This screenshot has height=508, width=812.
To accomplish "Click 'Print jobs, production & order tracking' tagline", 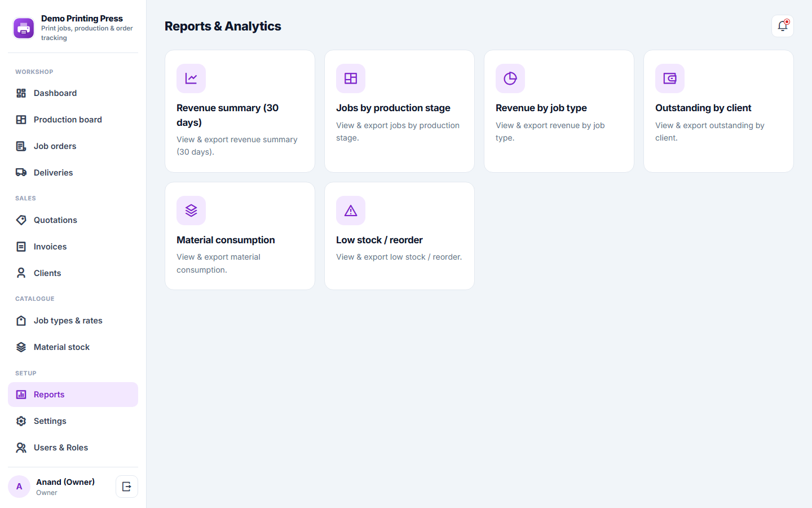I will (x=87, y=33).
